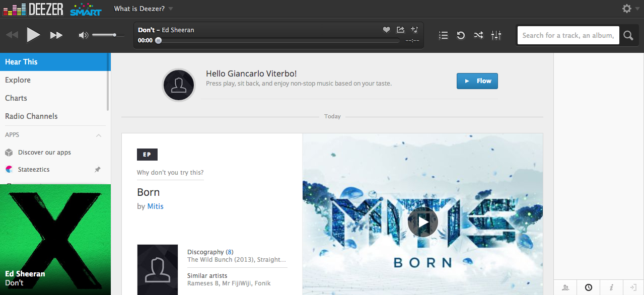Image resolution: width=644 pixels, height=295 pixels.
Task: Click the Discover our apps cube icon
Action: click(x=9, y=153)
